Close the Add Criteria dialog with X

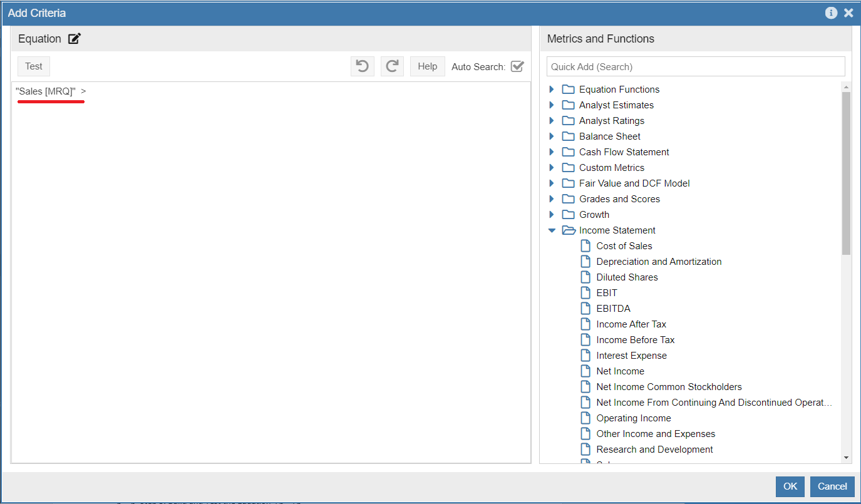coord(848,13)
